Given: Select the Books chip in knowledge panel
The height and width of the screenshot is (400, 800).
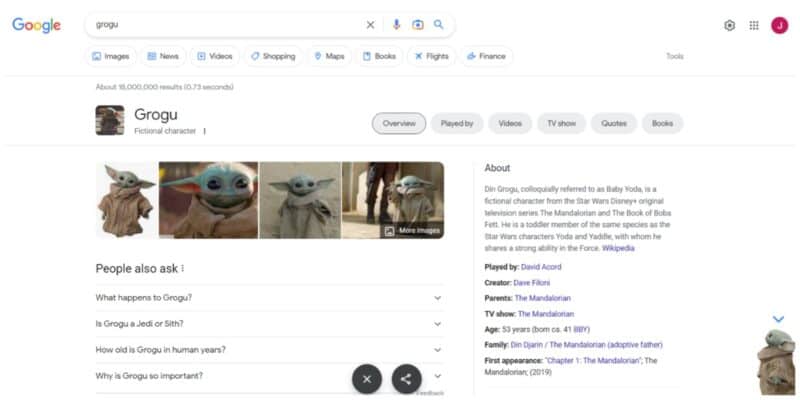Looking at the screenshot, I should click(662, 123).
